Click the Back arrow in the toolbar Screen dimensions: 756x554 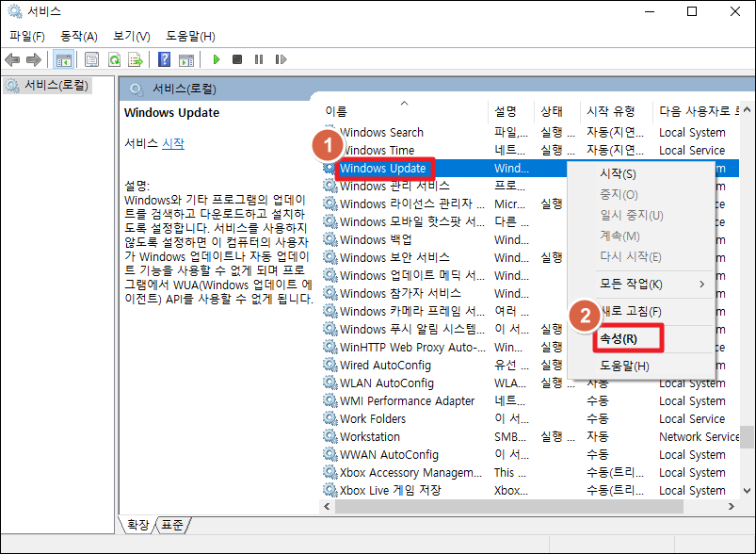(x=12, y=60)
